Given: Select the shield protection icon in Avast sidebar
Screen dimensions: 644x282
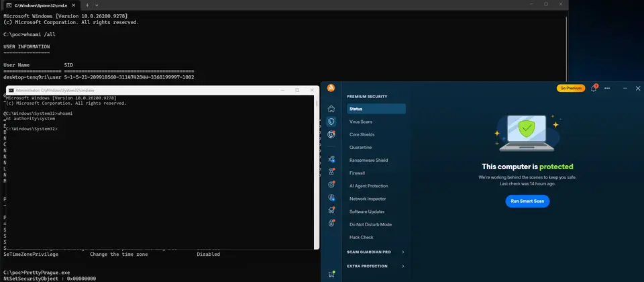Looking at the screenshot, I should tap(331, 122).
